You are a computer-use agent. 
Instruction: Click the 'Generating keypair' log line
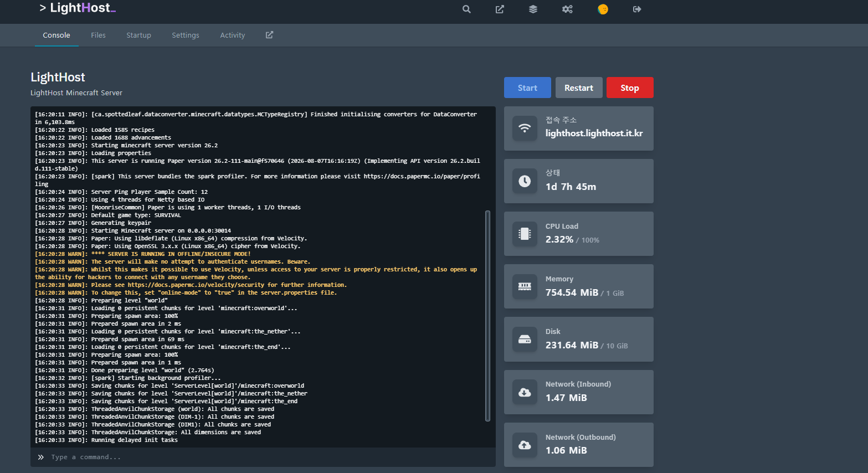(x=93, y=223)
